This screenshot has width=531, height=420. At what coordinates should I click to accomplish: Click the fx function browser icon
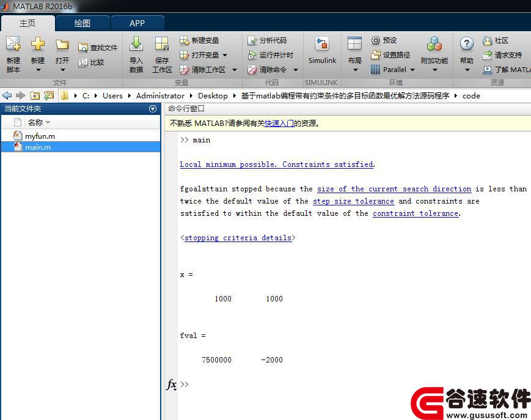pyautogui.click(x=171, y=385)
